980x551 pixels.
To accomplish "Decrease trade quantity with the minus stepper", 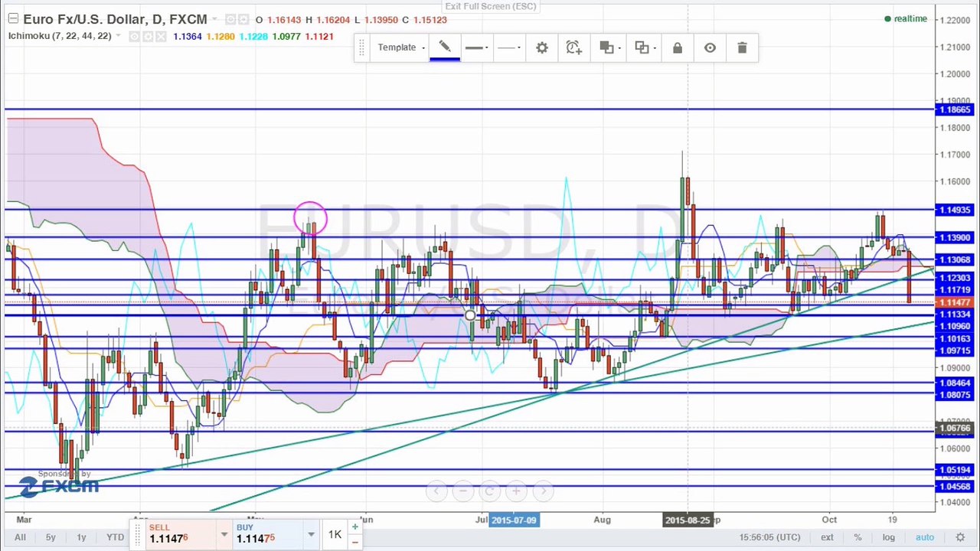I will 355,541.
